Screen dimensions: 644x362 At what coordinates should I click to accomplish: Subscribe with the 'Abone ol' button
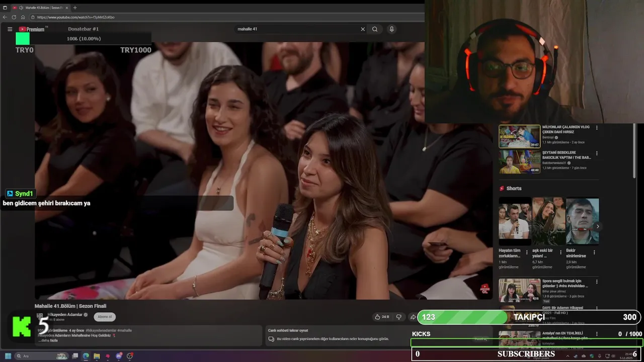coord(105,317)
